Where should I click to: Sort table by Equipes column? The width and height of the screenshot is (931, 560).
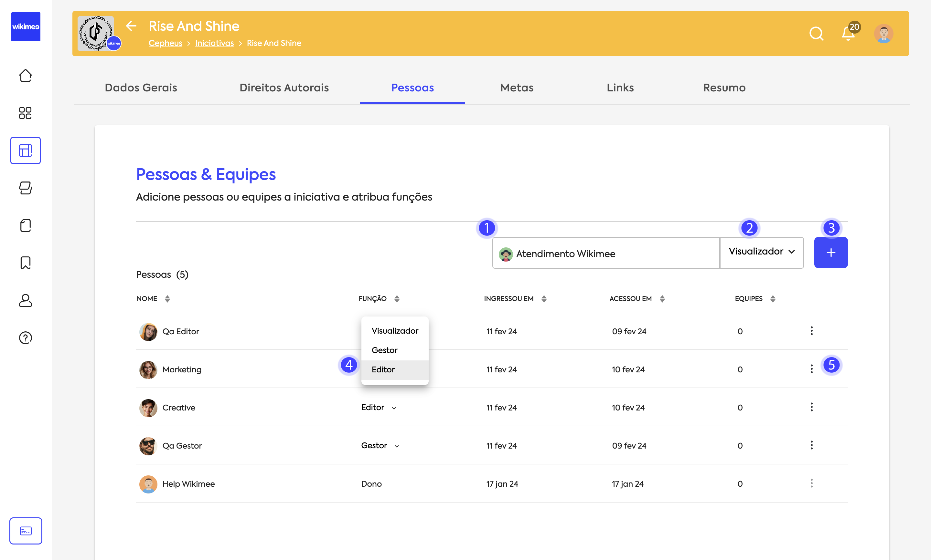click(x=773, y=299)
